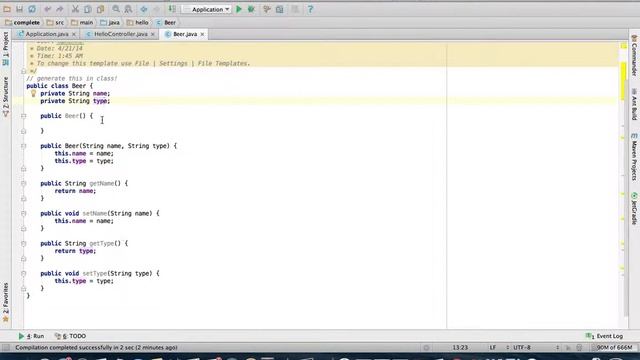Click the Replace icon next to Find

tap(128, 9)
